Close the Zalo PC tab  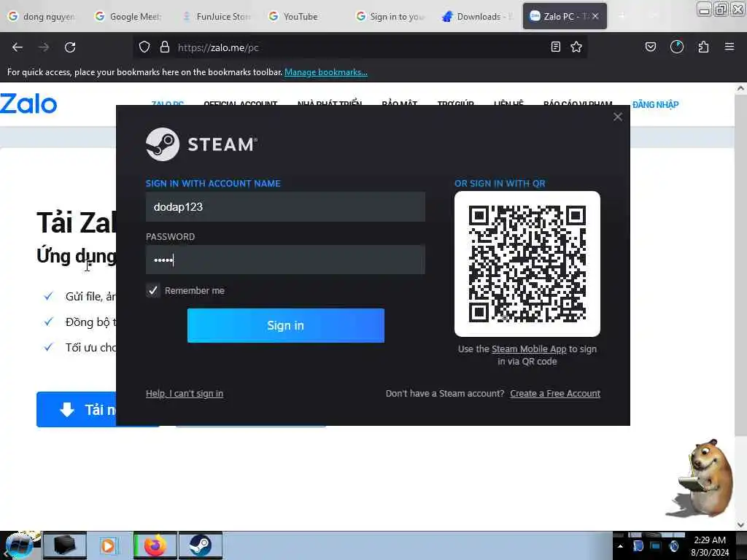pyautogui.click(x=595, y=16)
